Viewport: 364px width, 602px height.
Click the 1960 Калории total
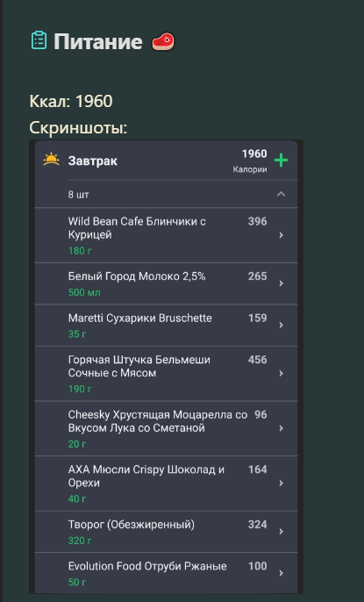tap(250, 161)
